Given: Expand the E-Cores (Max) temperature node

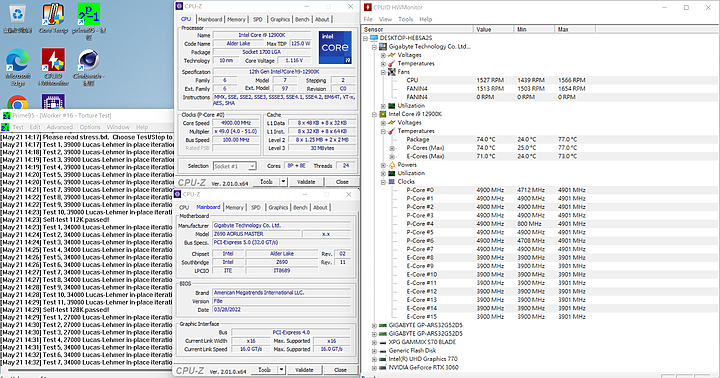Looking at the screenshot, I should coord(392,157).
